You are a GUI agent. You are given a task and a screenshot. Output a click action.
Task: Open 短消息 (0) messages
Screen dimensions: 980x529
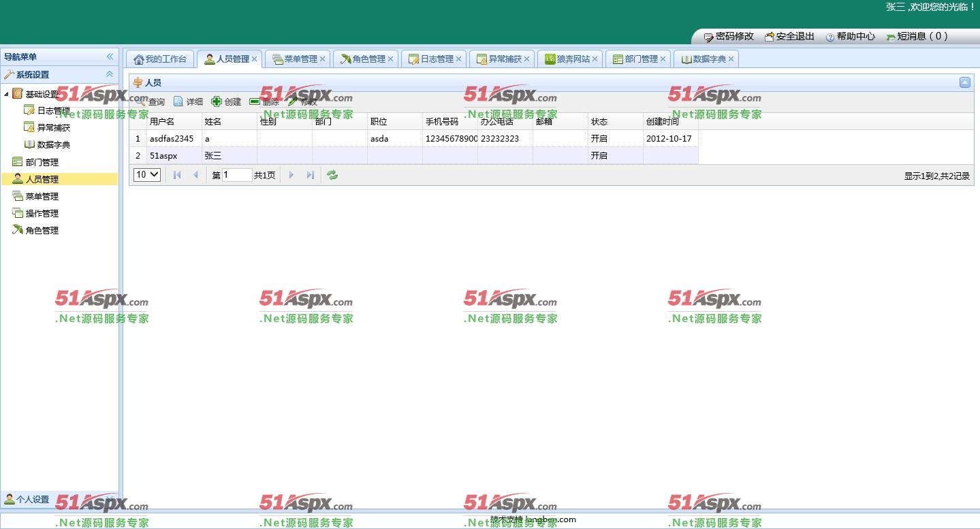click(917, 37)
